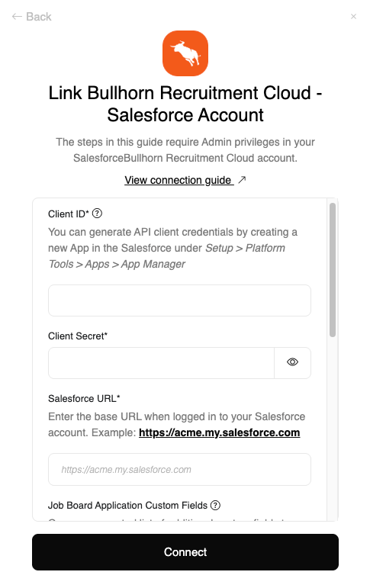370x588 pixels.
Task: Click the Back arrow icon
Action: pyautogui.click(x=17, y=17)
